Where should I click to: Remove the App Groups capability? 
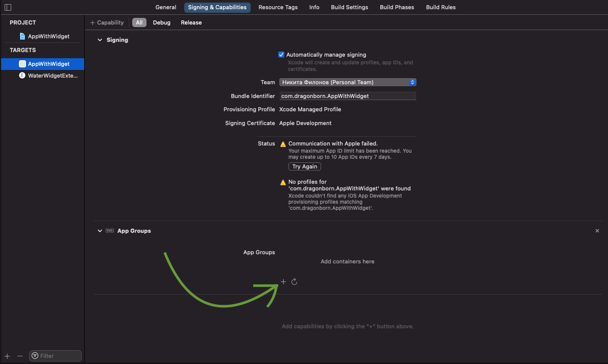pyautogui.click(x=597, y=231)
